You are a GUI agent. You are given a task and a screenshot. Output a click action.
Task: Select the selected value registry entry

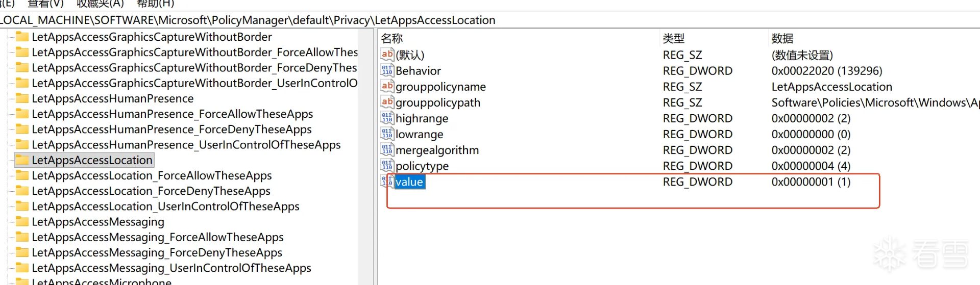409,182
